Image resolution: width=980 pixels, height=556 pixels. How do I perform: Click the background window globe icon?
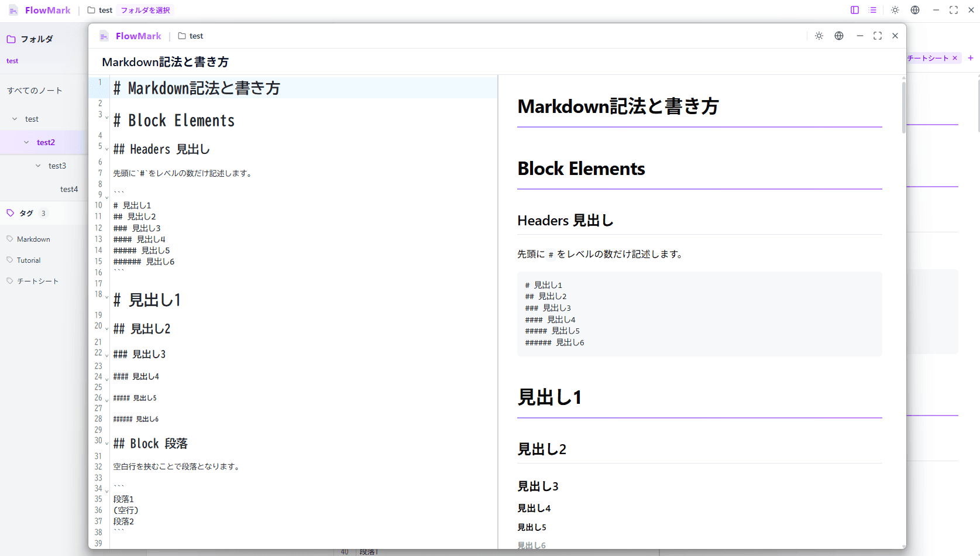[x=915, y=10]
